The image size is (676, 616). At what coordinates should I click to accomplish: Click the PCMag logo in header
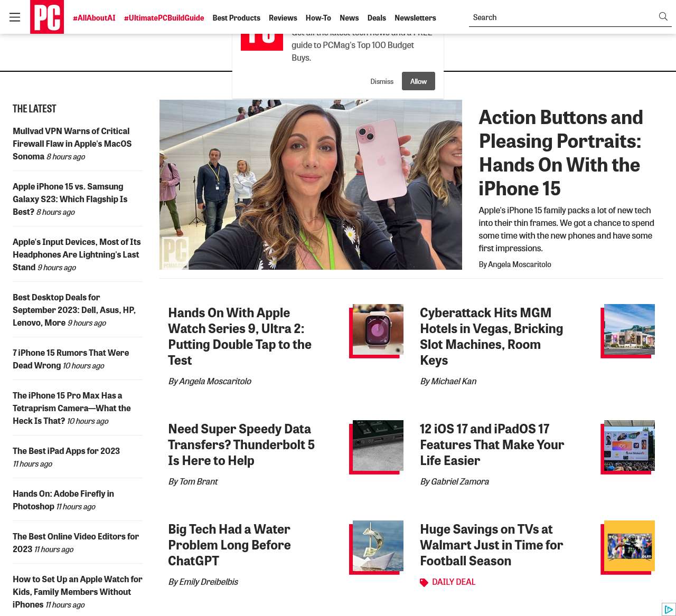[47, 17]
